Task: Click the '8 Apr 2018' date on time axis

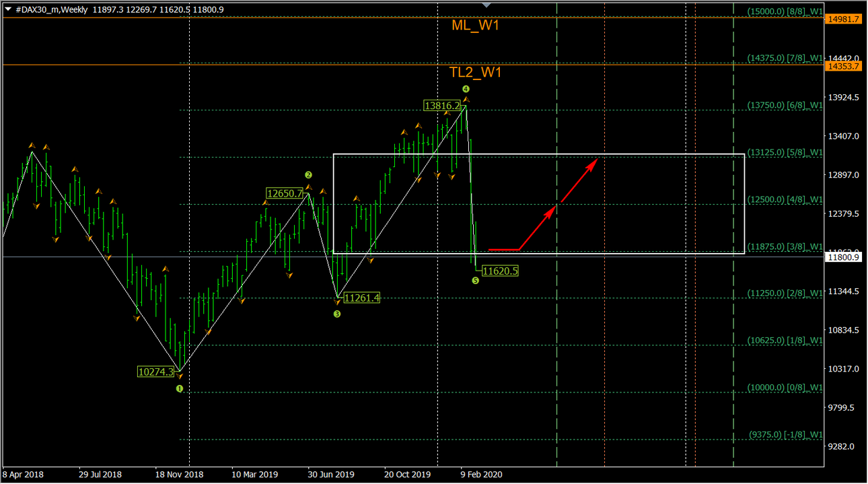Action: pyautogui.click(x=24, y=475)
